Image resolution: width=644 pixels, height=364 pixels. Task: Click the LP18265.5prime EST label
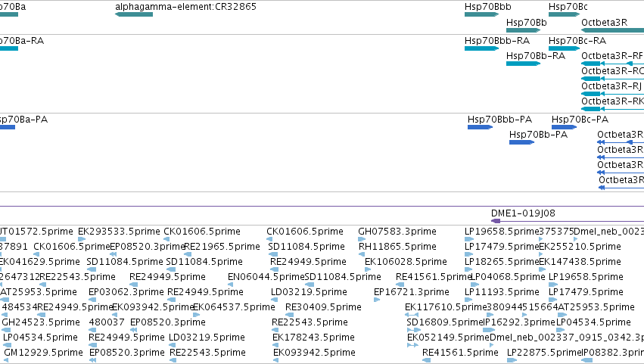[502, 262]
